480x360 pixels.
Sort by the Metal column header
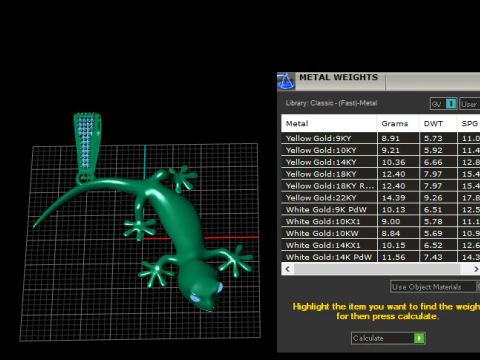point(329,123)
